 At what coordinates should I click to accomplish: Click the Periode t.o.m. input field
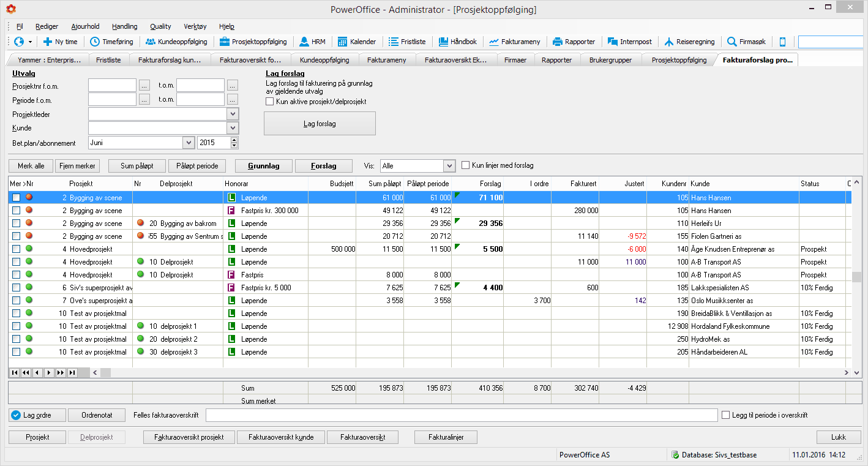pyautogui.click(x=200, y=99)
